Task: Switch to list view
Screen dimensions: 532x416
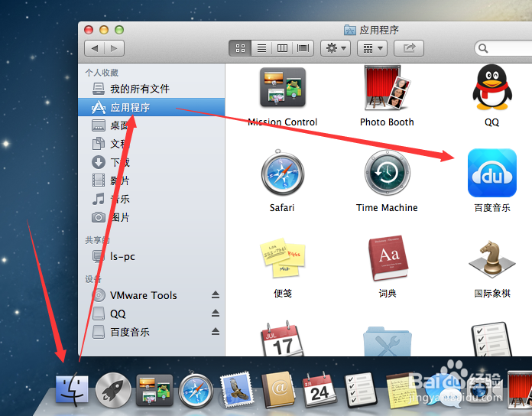Action: coord(261,48)
